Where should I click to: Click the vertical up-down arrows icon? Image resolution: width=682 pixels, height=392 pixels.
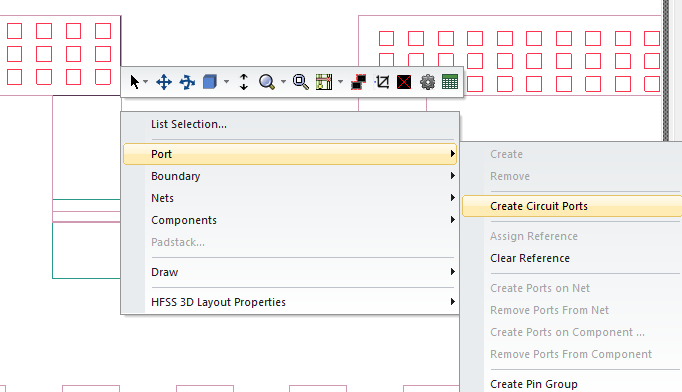[x=244, y=82]
